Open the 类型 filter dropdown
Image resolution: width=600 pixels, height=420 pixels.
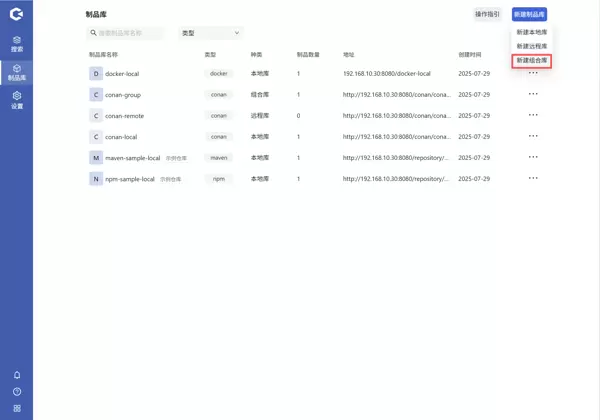pyautogui.click(x=210, y=33)
